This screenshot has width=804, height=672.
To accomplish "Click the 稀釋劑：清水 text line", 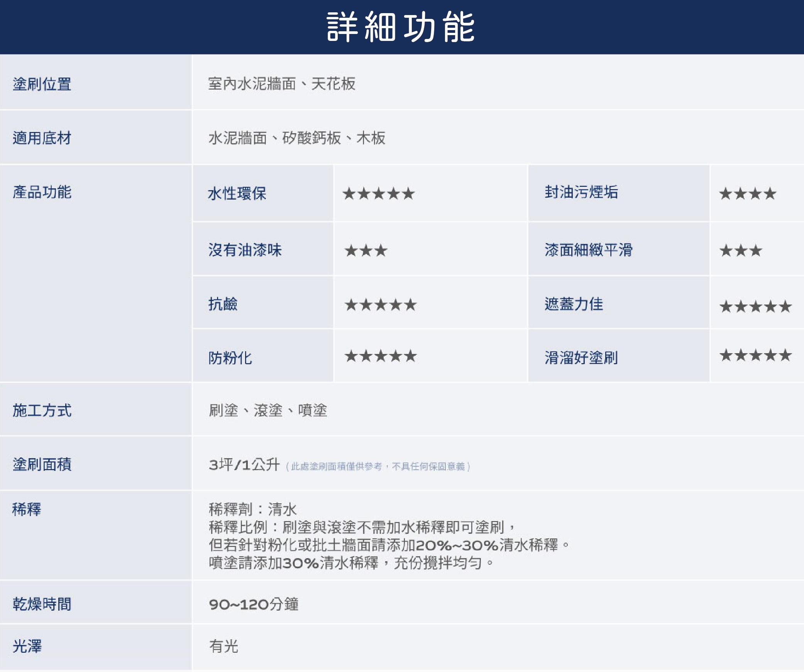I will pos(253,509).
